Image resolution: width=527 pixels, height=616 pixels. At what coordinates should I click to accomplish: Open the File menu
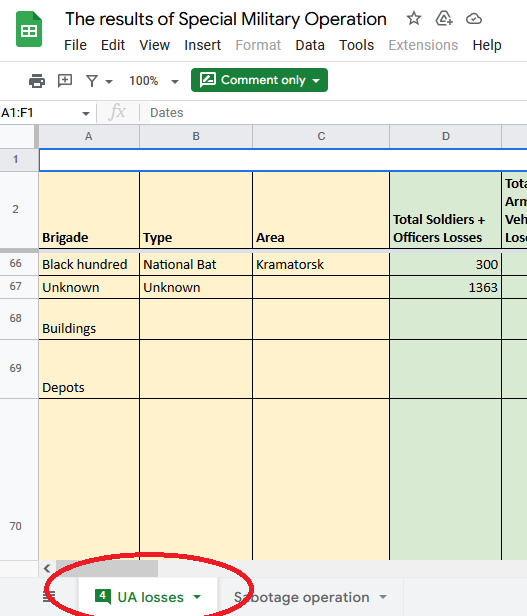coord(75,45)
